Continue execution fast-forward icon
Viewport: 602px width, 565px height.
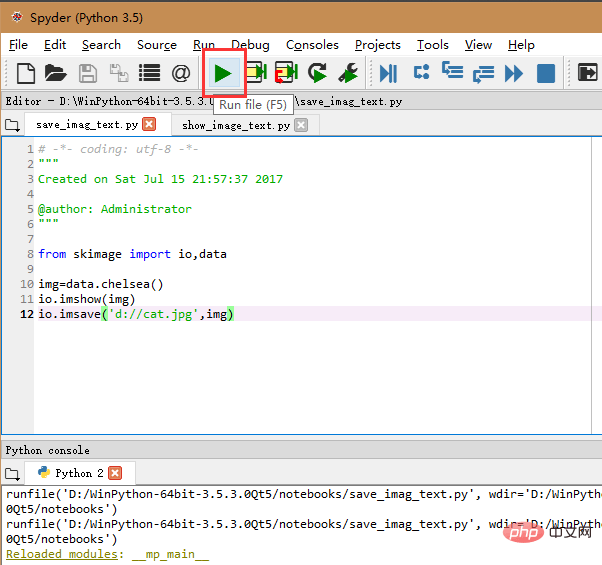[514, 73]
